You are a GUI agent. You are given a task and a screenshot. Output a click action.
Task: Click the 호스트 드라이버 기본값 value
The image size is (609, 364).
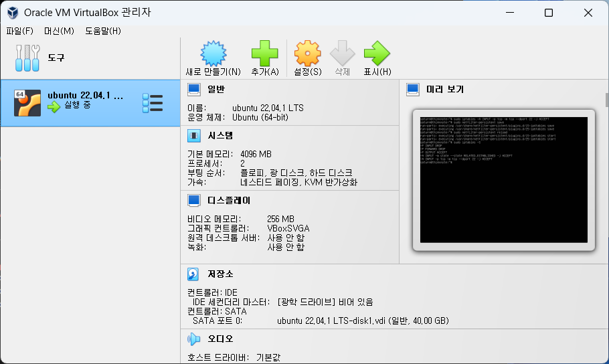tap(268, 358)
